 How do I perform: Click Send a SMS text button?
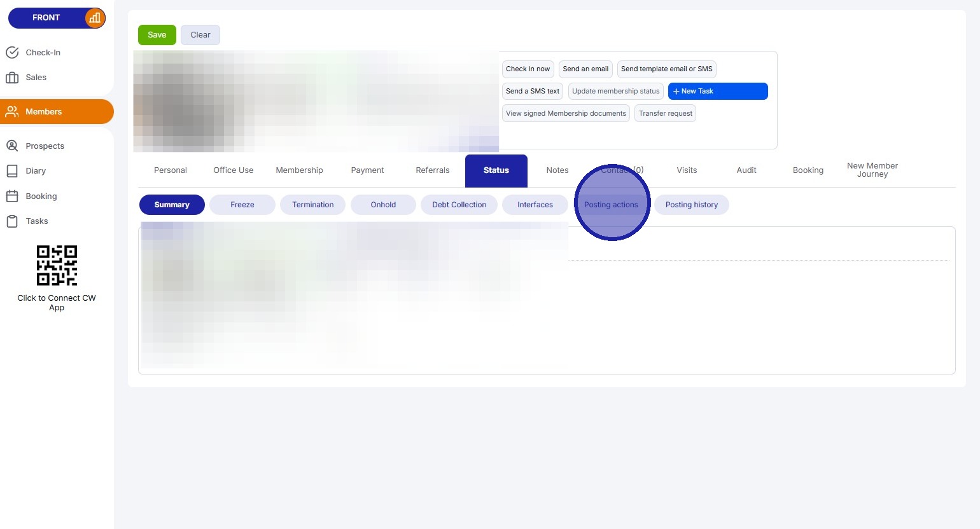[533, 91]
